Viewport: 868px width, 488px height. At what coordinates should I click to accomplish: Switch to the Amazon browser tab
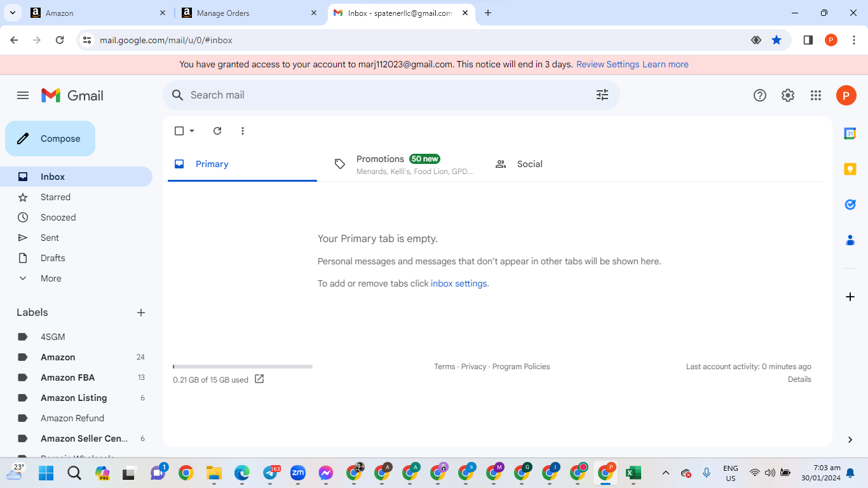(x=99, y=13)
